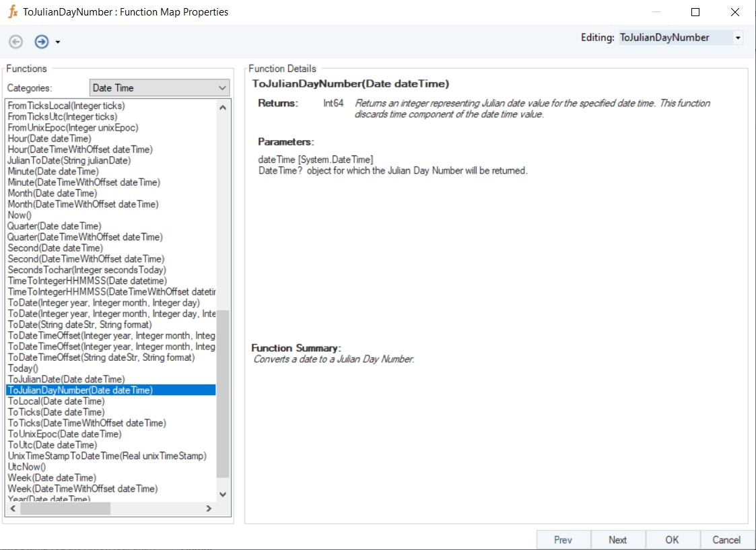Viewport: 756px width, 550px height.
Task: Click the forward navigation arrow icon
Action: 42,42
